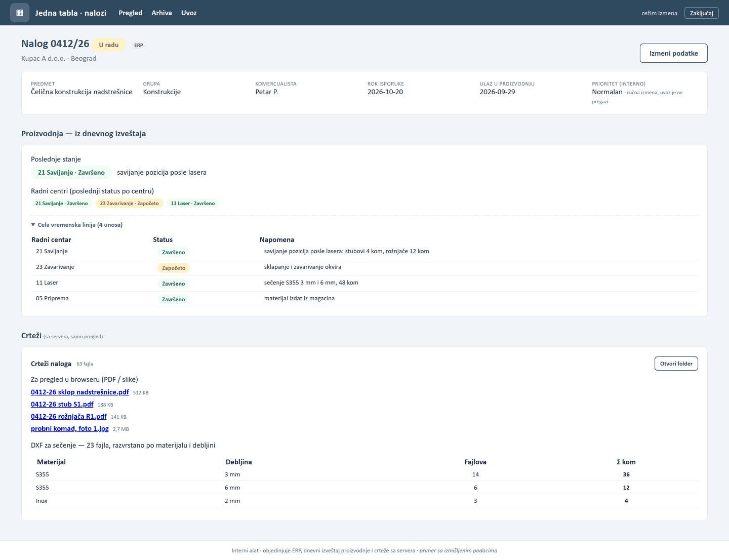Click the ERP source tag

pyautogui.click(x=139, y=45)
